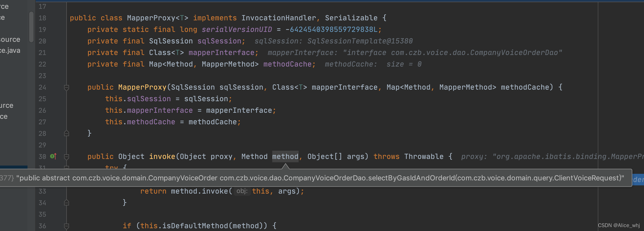
Task: Click 'Serializable' in the class declaration
Action: pyautogui.click(x=351, y=18)
